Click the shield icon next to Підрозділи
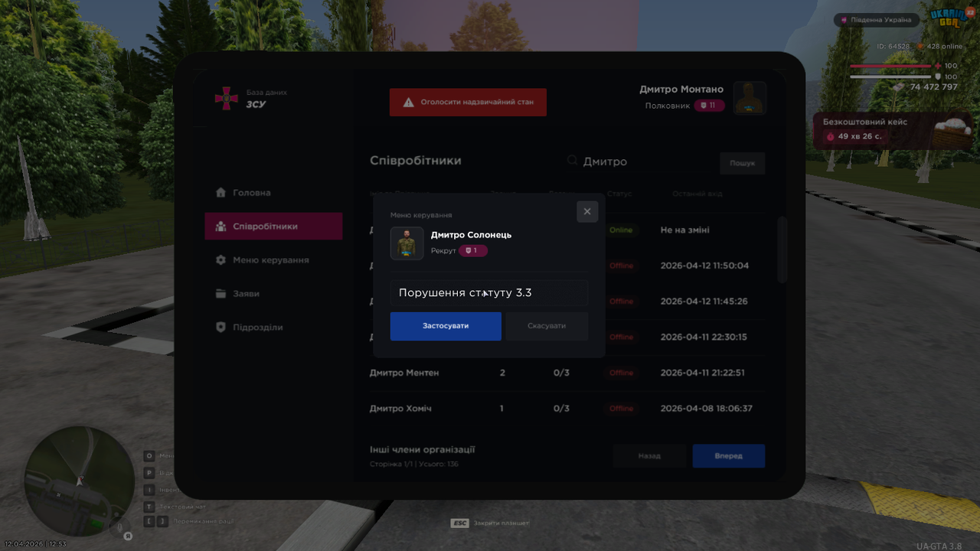980x551 pixels. 221,328
